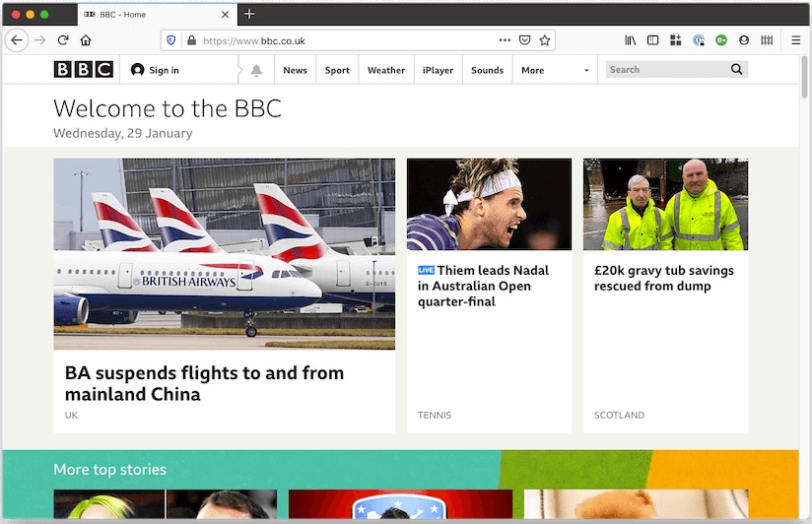Click the padlock site security icon

point(191,40)
